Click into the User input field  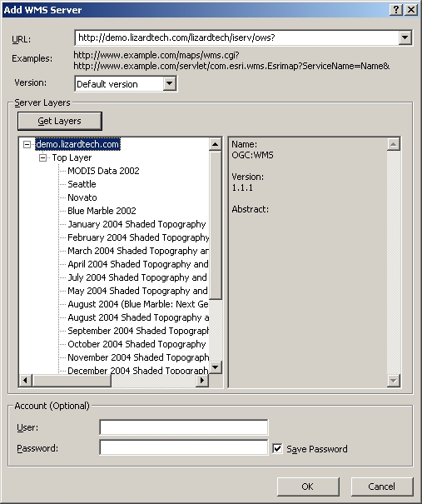point(184,427)
